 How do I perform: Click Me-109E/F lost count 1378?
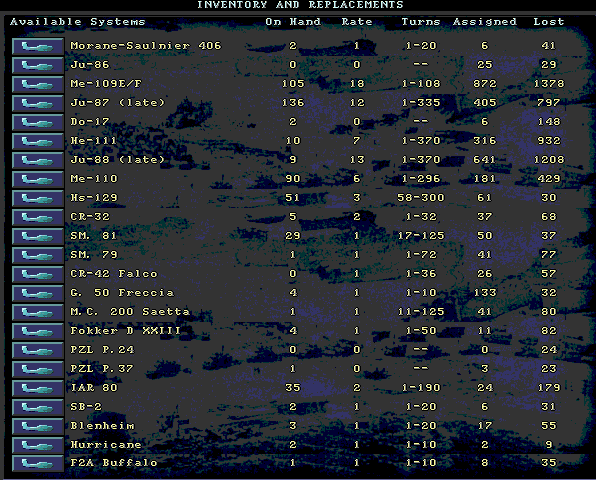tap(549, 84)
